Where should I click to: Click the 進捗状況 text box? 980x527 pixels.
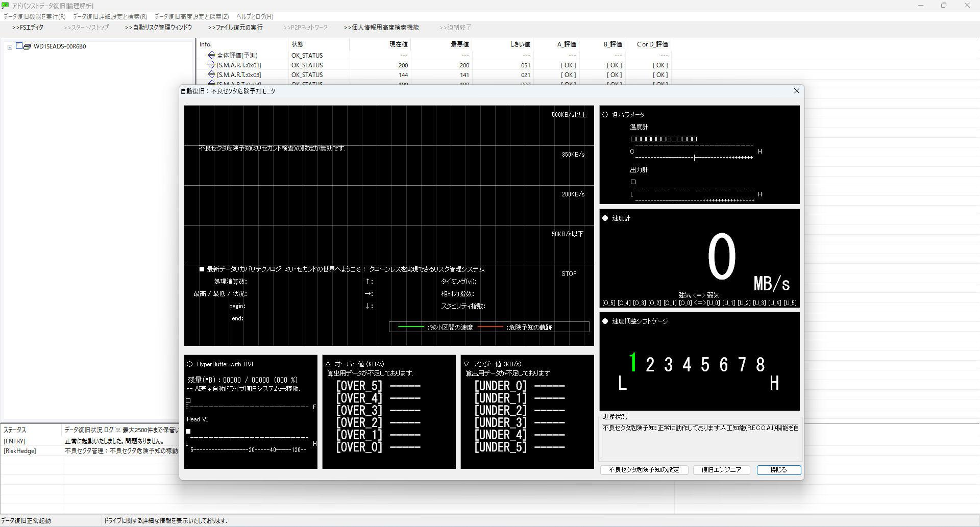(700, 441)
